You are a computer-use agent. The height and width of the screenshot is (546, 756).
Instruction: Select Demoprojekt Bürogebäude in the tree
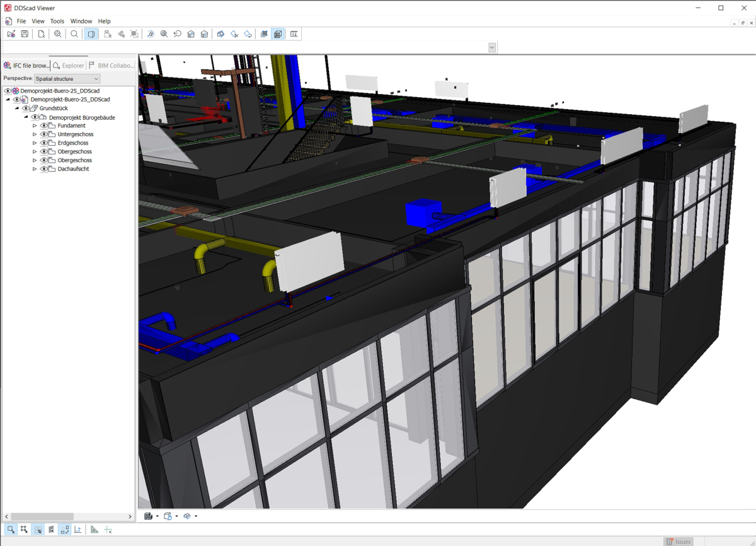pyautogui.click(x=82, y=117)
